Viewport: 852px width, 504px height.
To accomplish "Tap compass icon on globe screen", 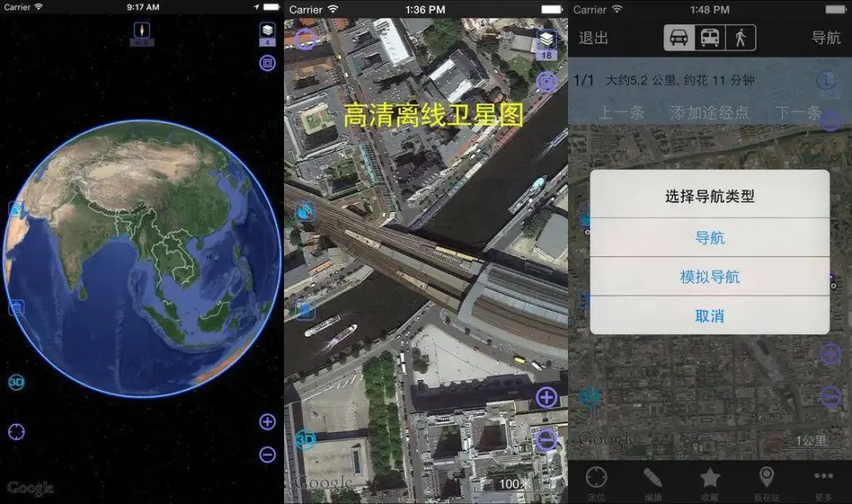I will pyautogui.click(x=142, y=32).
